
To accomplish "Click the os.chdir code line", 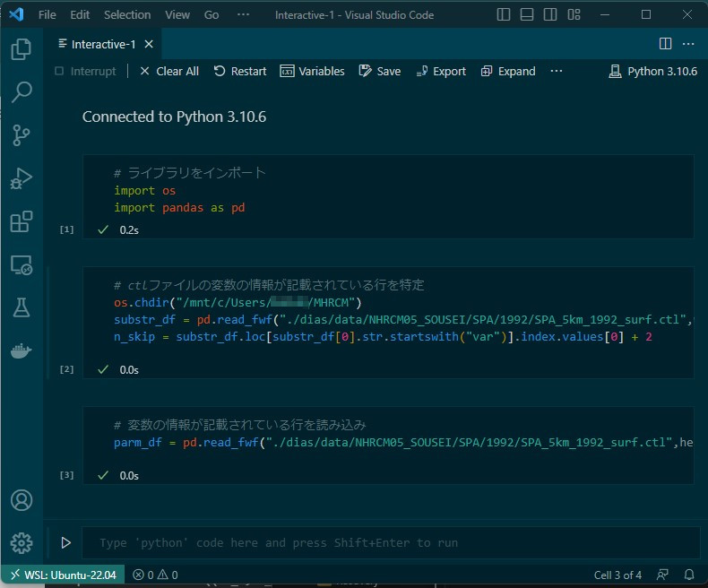I will click(237, 303).
